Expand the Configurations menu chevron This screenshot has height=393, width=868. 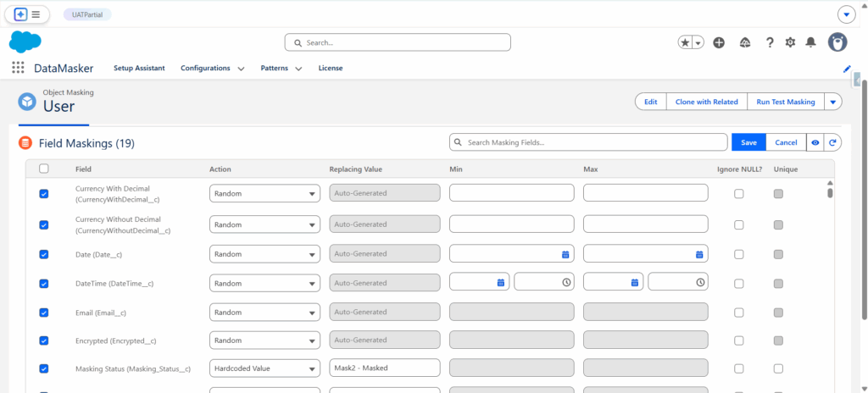point(242,69)
